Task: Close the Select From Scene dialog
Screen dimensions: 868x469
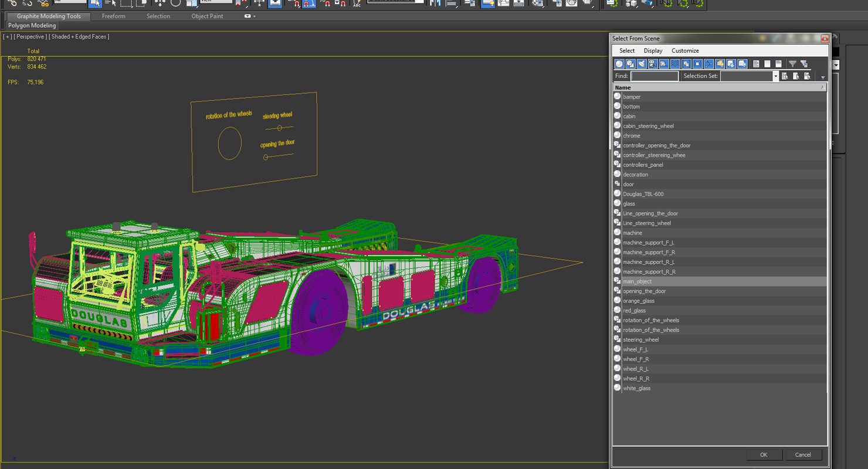Action: click(x=825, y=39)
